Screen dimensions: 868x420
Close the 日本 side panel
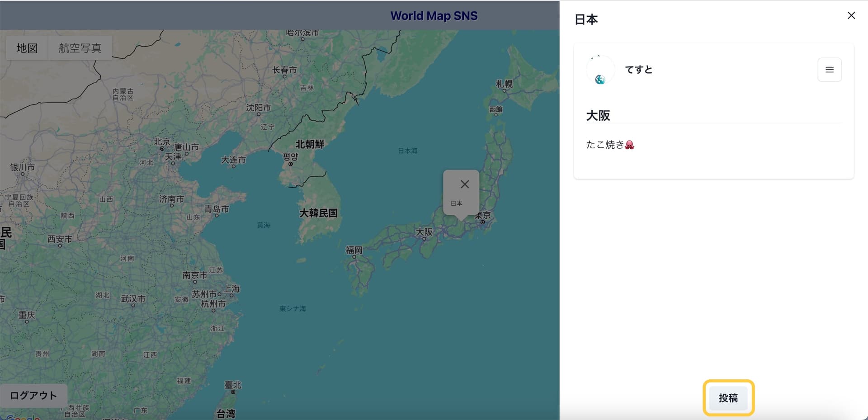851,15
